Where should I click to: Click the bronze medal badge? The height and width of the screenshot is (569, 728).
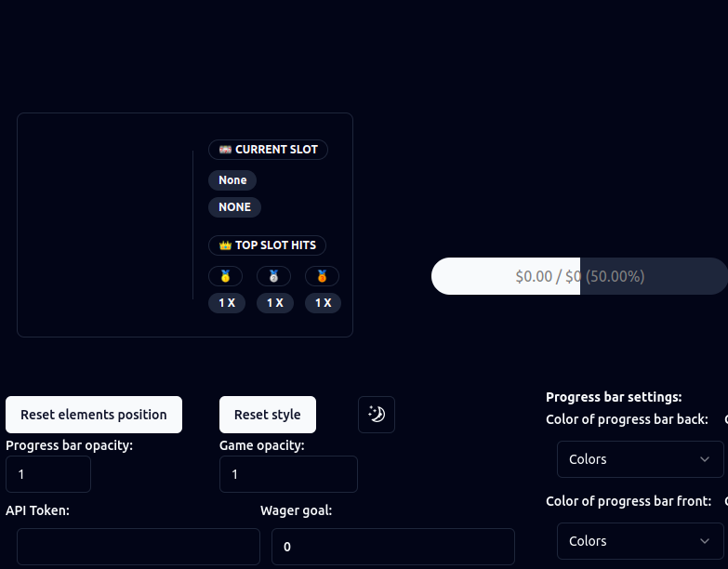tap(322, 276)
